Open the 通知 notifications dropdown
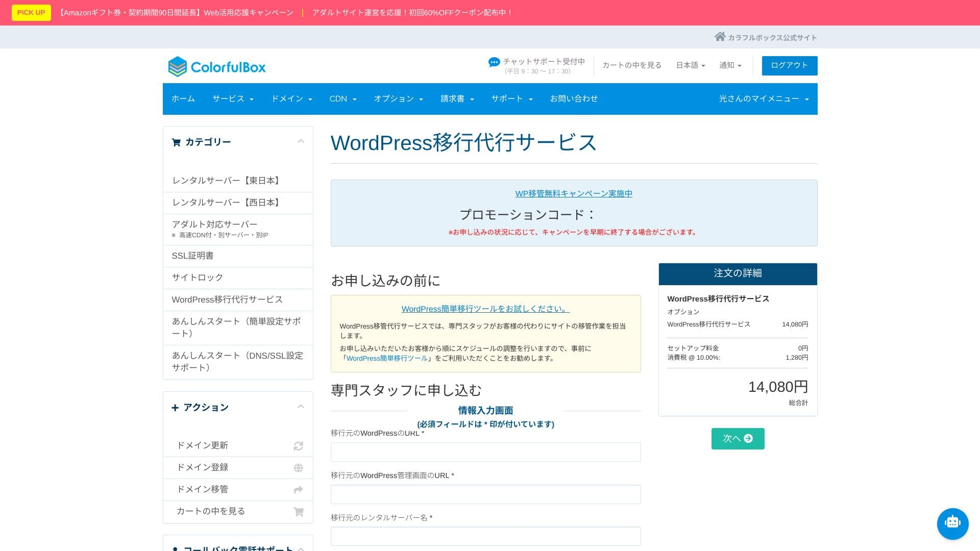The width and height of the screenshot is (980, 551). coord(730,65)
